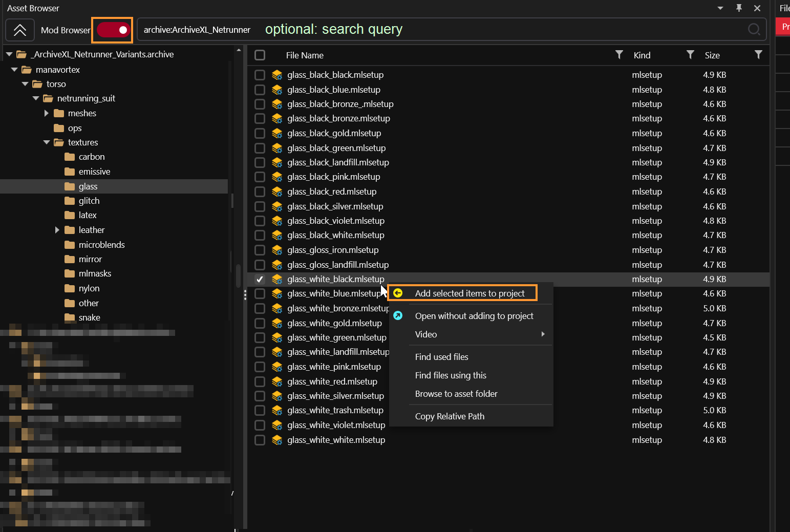
Task: Pin the Asset Browser panel
Action: 739,8
